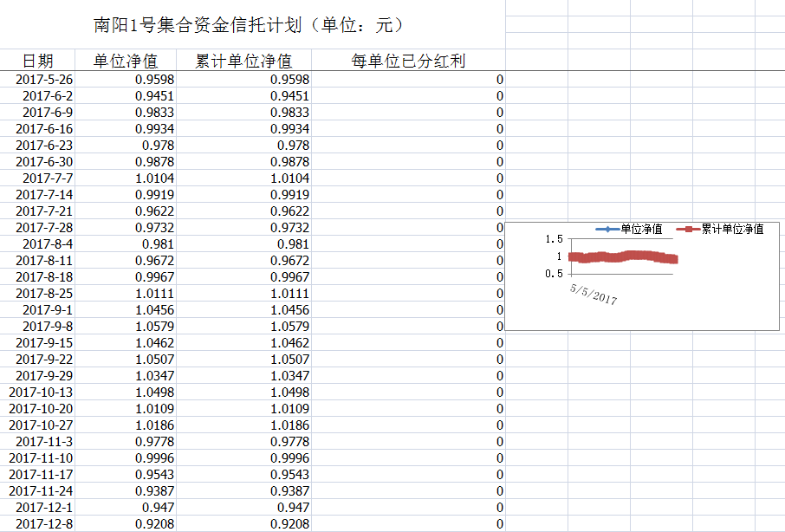Click the 每单位已分红利 cell for the 2017-6-2 row
Viewport: 785px width, 532px height.
click(x=408, y=96)
